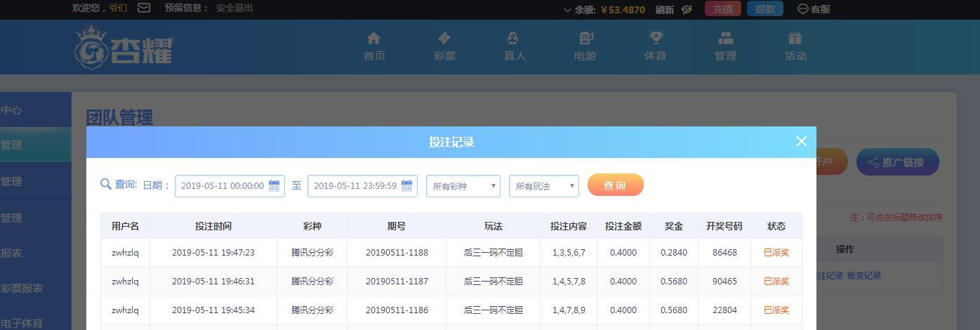Expand the 所有玩法 play method dropdown
The width and height of the screenshot is (980, 330).
tap(544, 186)
